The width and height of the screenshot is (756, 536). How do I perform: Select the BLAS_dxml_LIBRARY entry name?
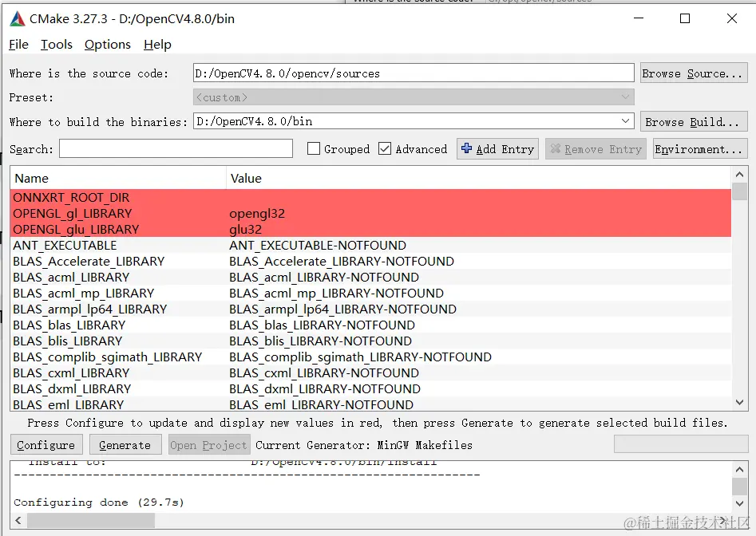click(72, 388)
